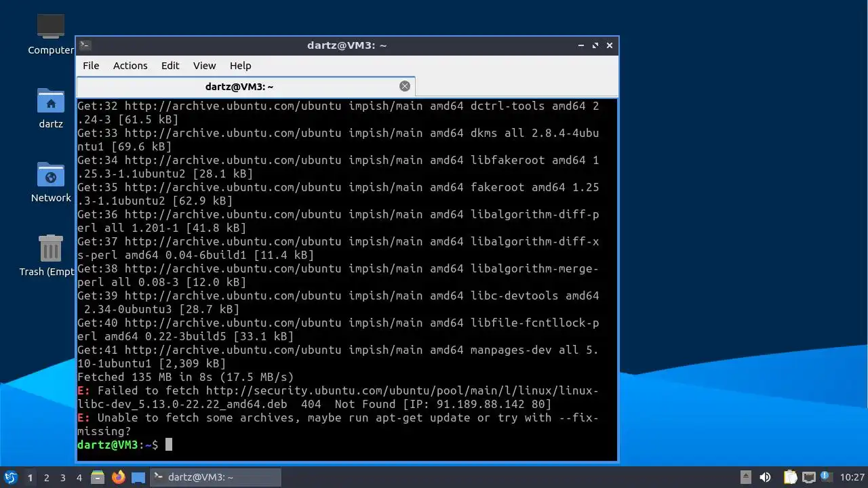Click the dartz@VM3 taskbar window button
The height and width of the screenshot is (488, 868).
tap(215, 477)
